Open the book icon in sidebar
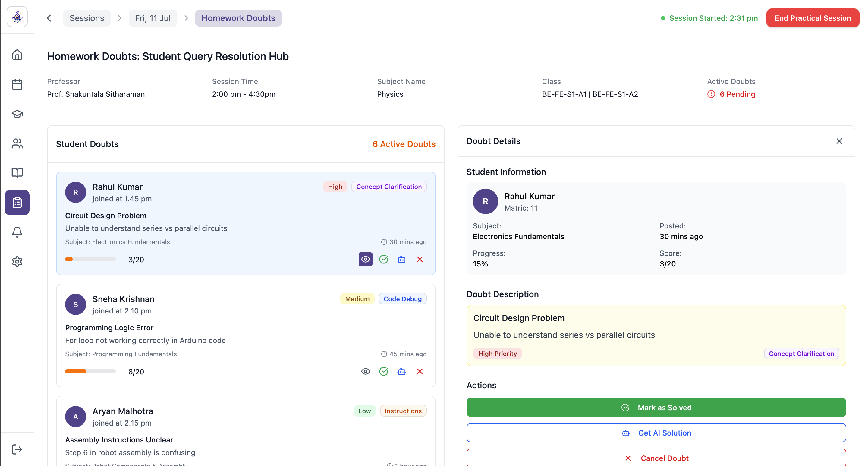The height and width of the screenshot is (466, 868). coord(17,173)
